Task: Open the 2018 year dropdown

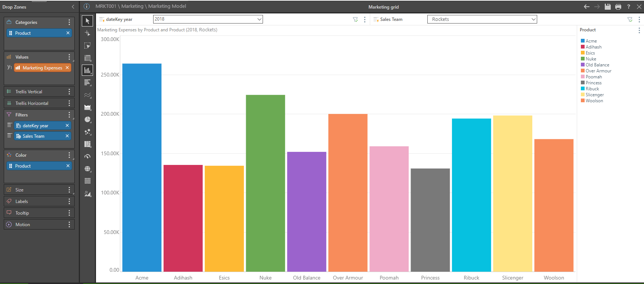Action: tap(208, 19)
